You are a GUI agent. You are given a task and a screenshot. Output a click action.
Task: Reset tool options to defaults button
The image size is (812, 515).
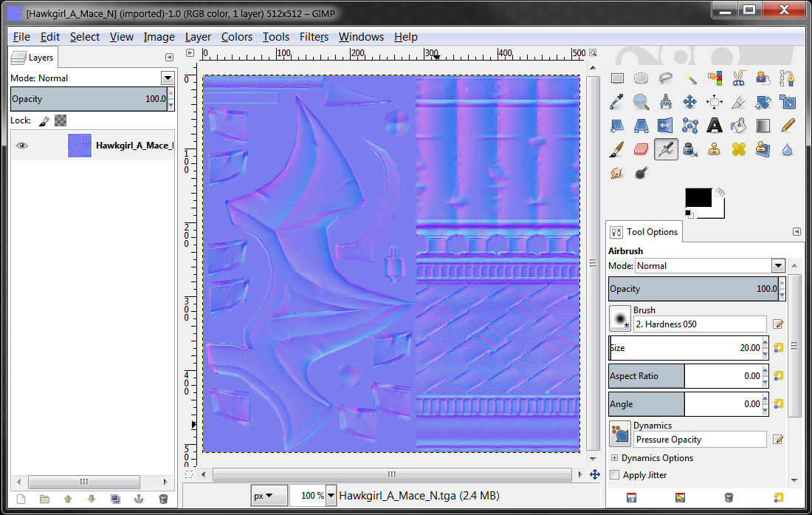(778, 498)
